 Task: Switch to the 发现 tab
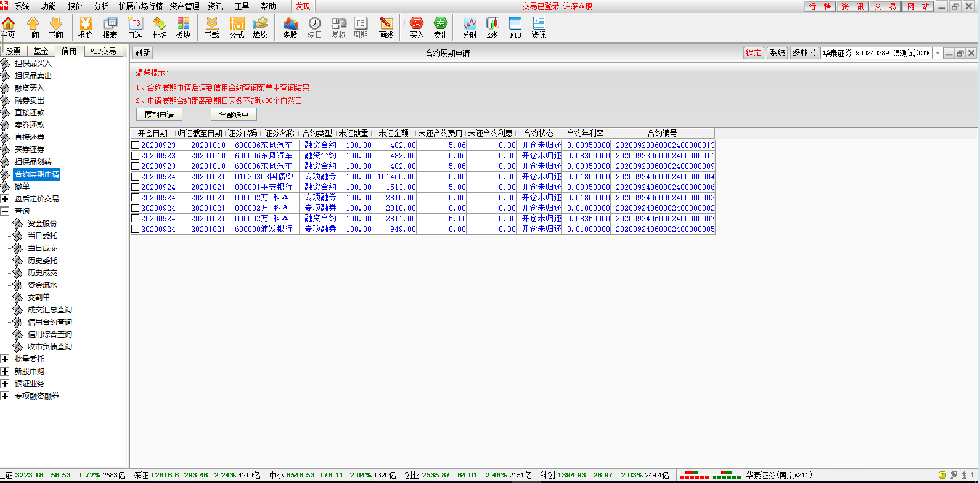tap(303, 6)
